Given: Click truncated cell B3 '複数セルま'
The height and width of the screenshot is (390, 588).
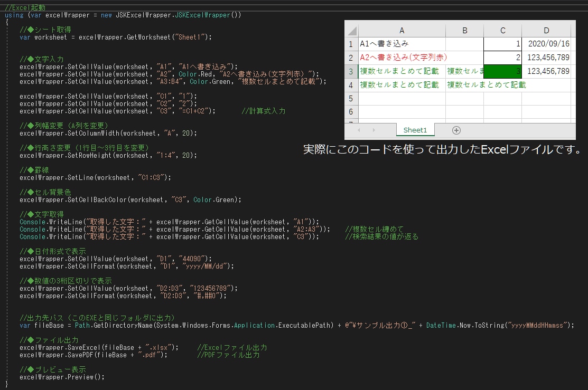Looking at the screenshot, I should (x=464, y=71).
